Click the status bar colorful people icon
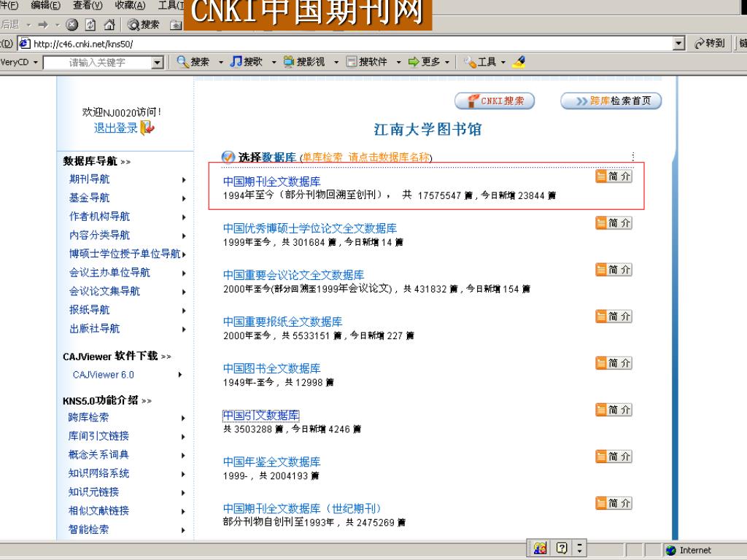The width and height of the screenshot is (747, 560). pyautogui.click(x=540, y=548)
